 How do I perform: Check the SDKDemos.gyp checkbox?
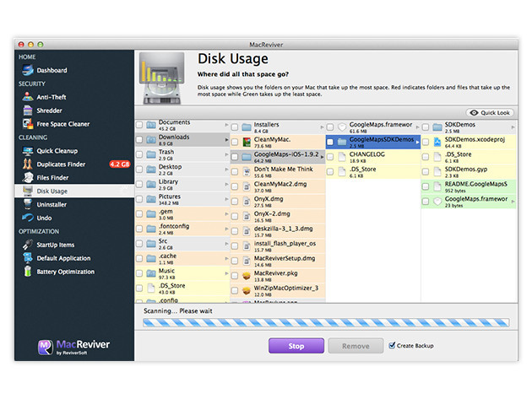[x=426, y=171]
